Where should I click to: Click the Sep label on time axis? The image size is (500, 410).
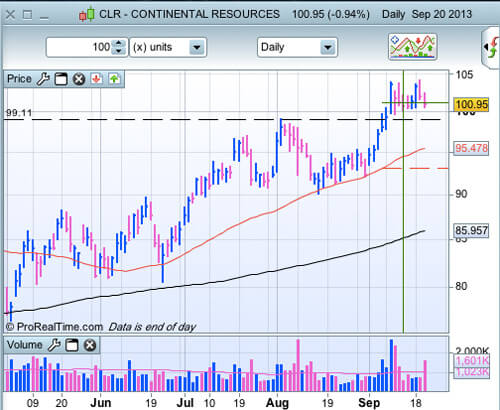[369, 403]
